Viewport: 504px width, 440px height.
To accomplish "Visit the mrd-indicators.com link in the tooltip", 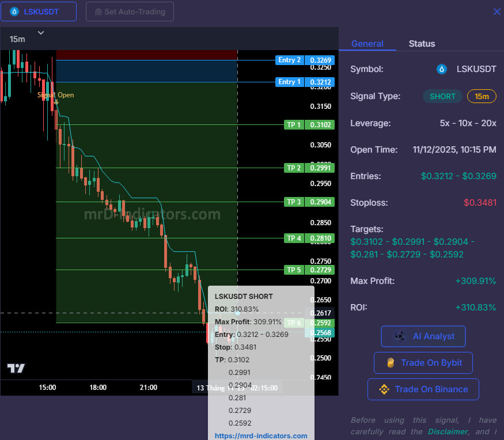I will (x=260, y=435).
